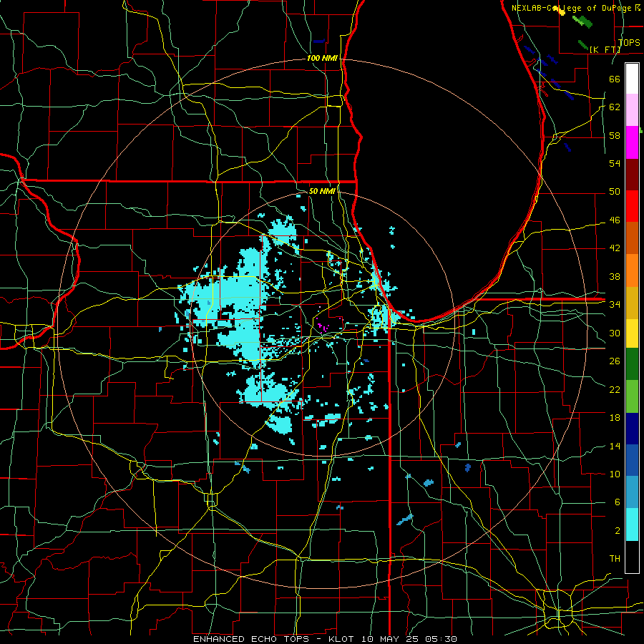
Task: Click the TH legend label
Action: click(615, 559)
